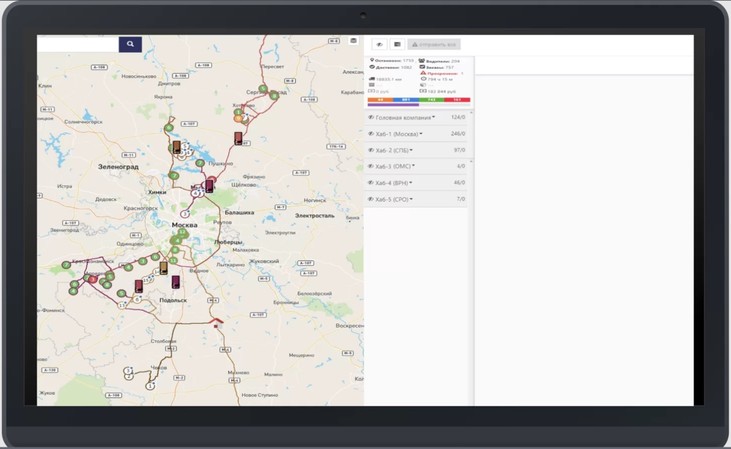Click the truck distance icon in statistics

[x=372, y=79]
